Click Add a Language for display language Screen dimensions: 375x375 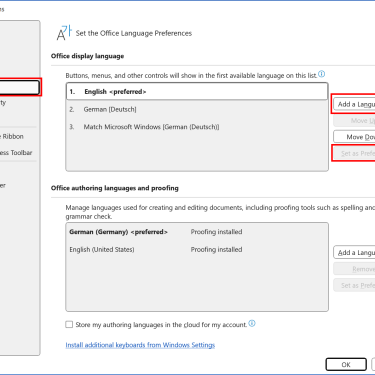(x=354, y=104)
